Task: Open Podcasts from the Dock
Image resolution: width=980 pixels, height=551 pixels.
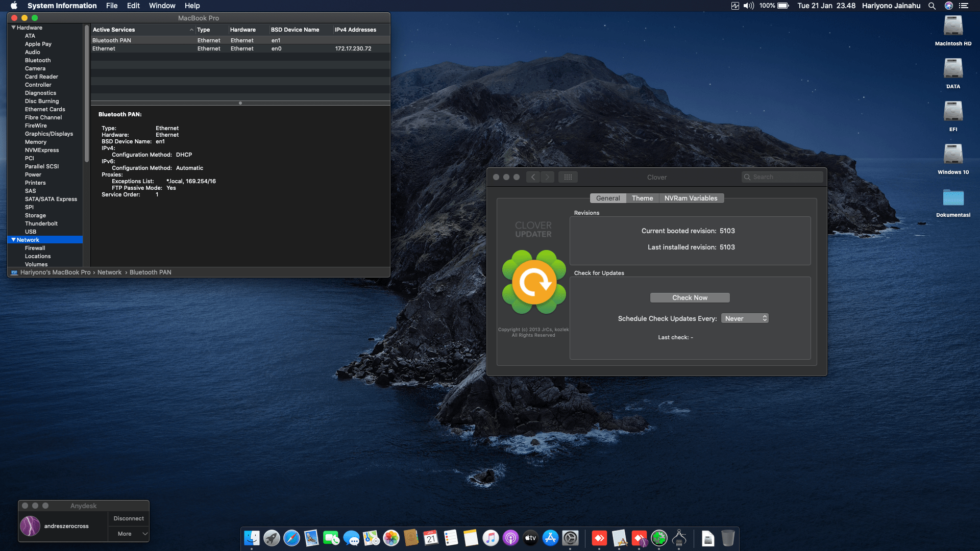Action: coord(510,538)
